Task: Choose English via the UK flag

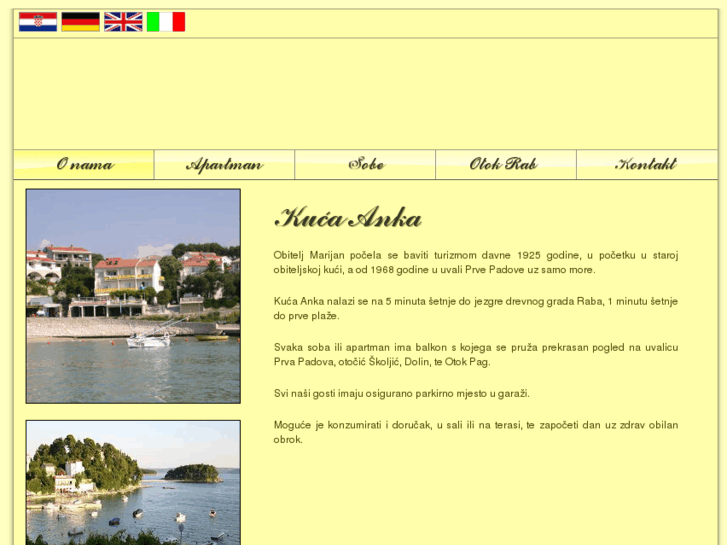Action: pos(123,22)
